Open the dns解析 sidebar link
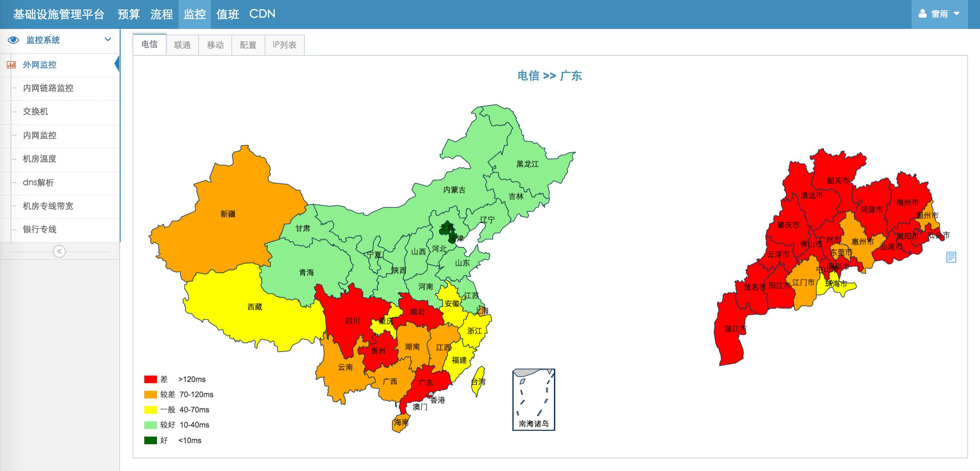This screenshot has width=980, height=471. (x=38, y=183)
